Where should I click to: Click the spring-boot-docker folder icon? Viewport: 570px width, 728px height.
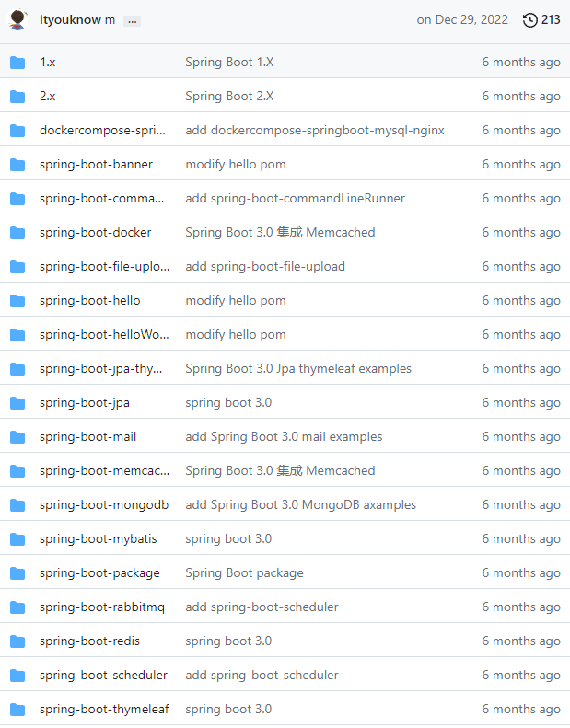[x=17, y=233]
